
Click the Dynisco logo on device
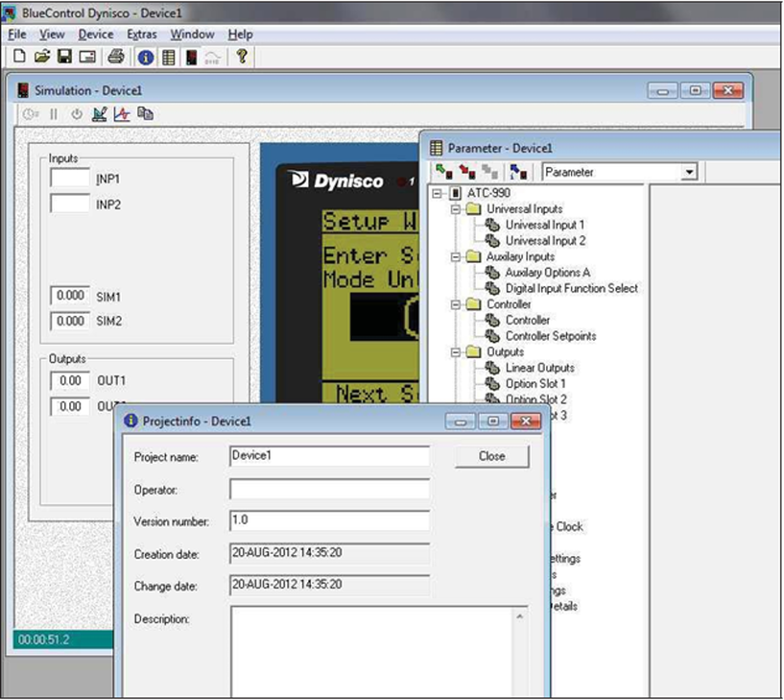click(337, 181)
